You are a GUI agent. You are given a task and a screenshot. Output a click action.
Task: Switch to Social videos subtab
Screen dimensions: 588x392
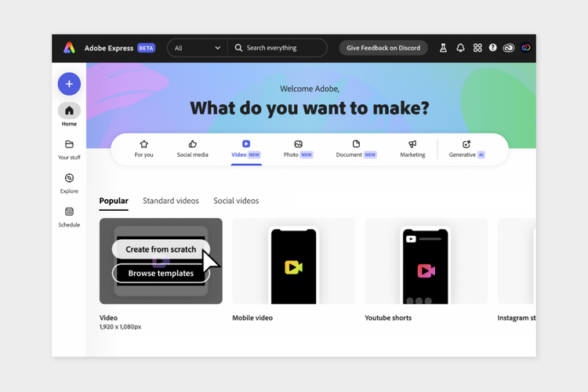236,201
